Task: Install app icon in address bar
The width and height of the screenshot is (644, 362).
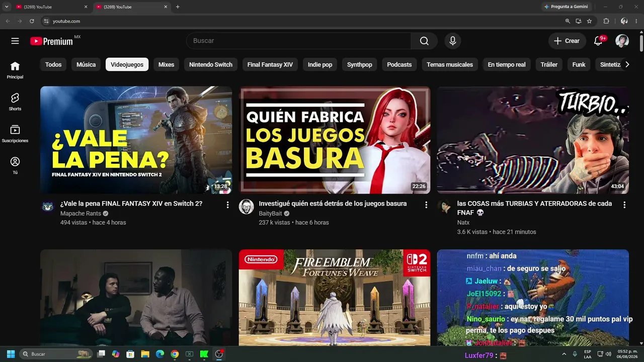Action: click(579, 21)
